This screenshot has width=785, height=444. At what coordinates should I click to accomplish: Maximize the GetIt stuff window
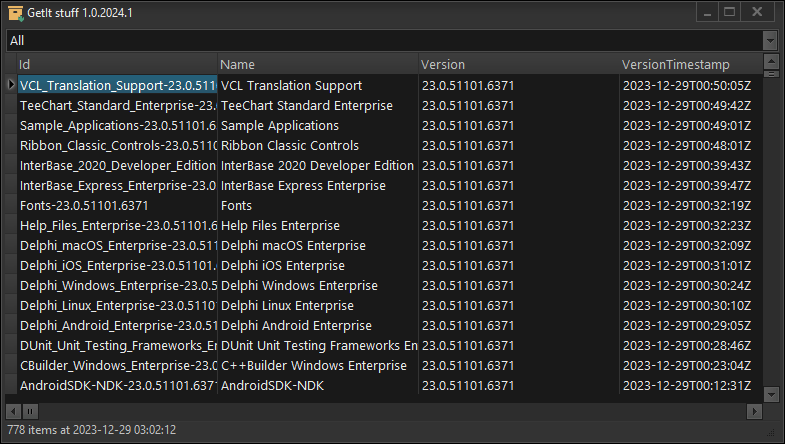(x=729, y=13)
